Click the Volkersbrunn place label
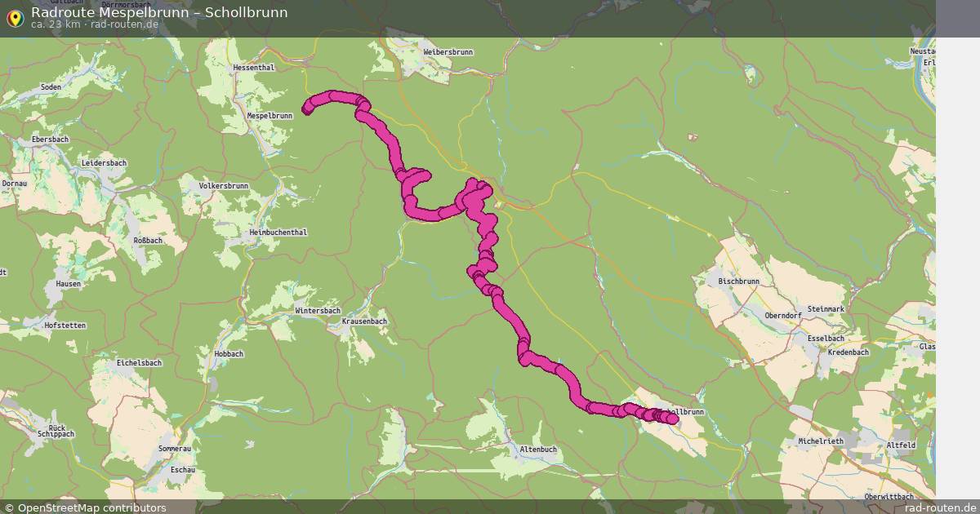Viewport: 980px width, 514px height. coord(224,186)
